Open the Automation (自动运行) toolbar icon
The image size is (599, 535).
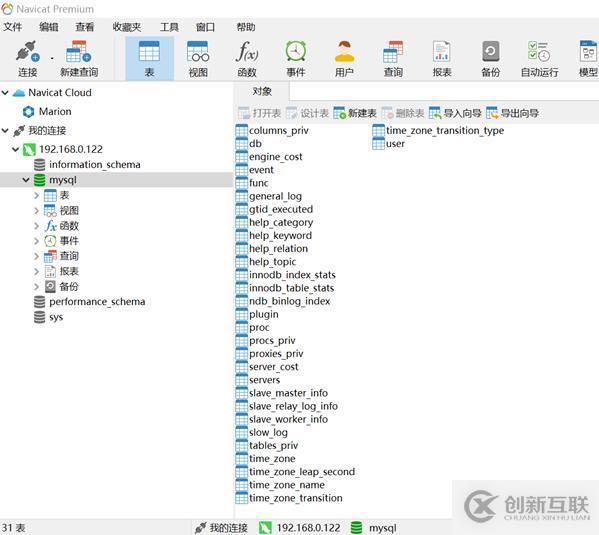(x=539, y=52)
